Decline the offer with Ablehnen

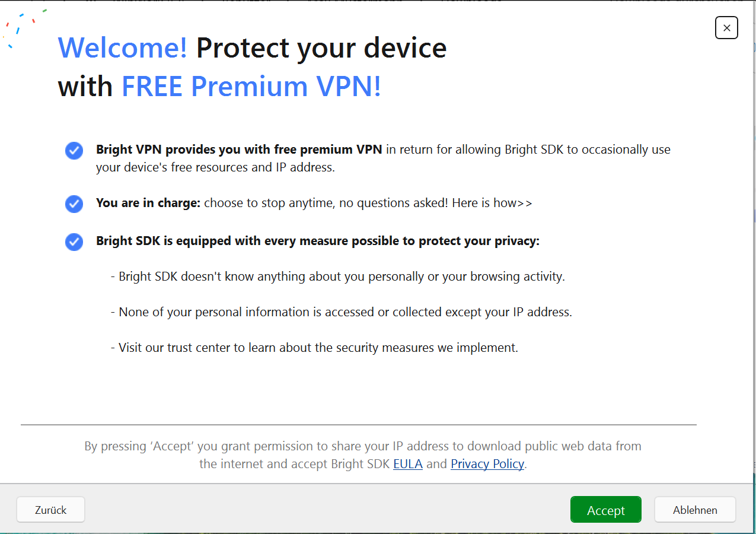(695, 510)
